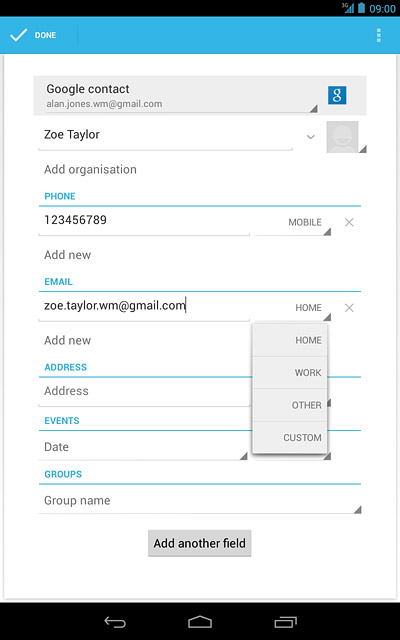Select WORK from the email type list
This screenshot has width=400, height=640.
pos(290,373)
